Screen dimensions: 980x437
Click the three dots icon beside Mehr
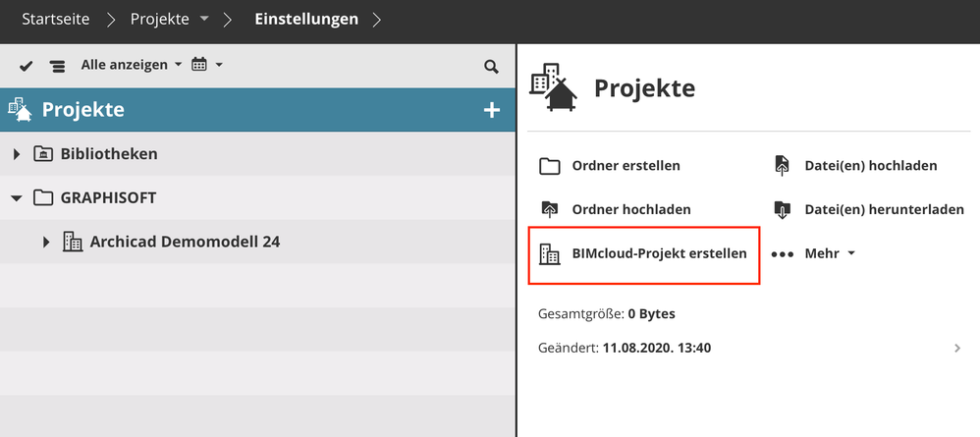pos(783,254)
